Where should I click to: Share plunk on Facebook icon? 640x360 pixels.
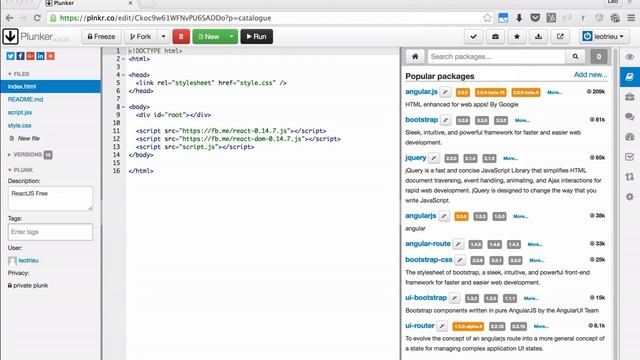[20, 56]
